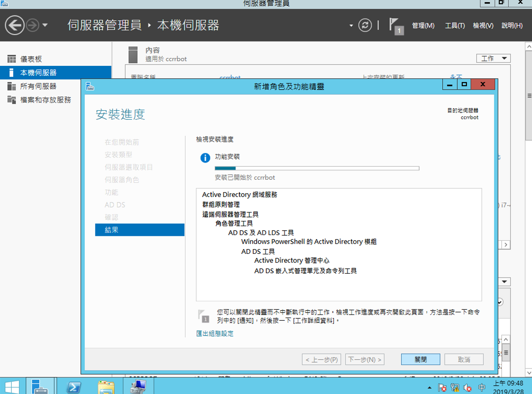
Task: Click the 所有伺服器 icon in the sidebar
Action: [x=11, y=86]
